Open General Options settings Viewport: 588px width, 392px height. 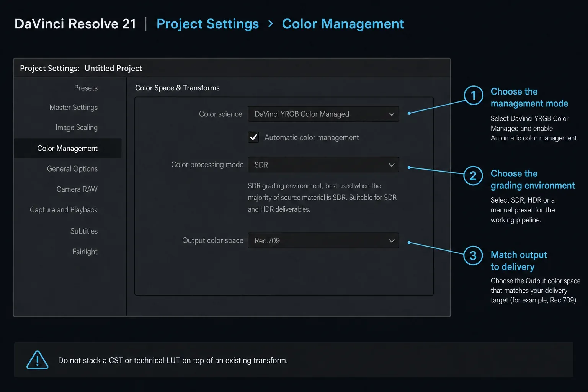(x=72, y=169)
